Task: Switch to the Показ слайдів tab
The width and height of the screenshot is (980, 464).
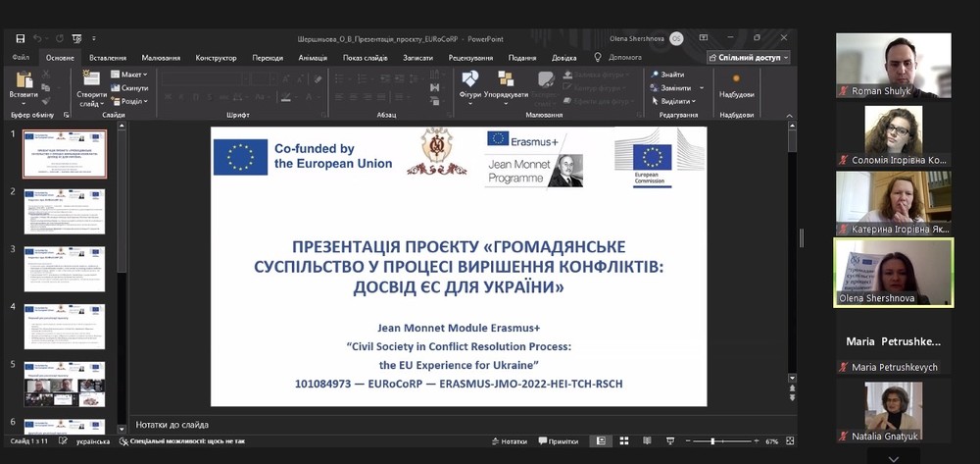Action: click(x=365, y=58)
